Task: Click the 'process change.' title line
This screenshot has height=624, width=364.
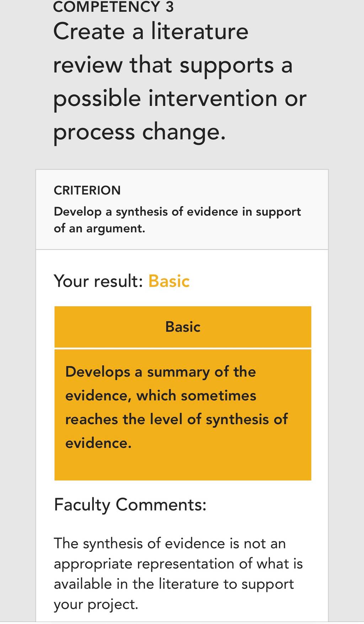Action: point(139,132)
